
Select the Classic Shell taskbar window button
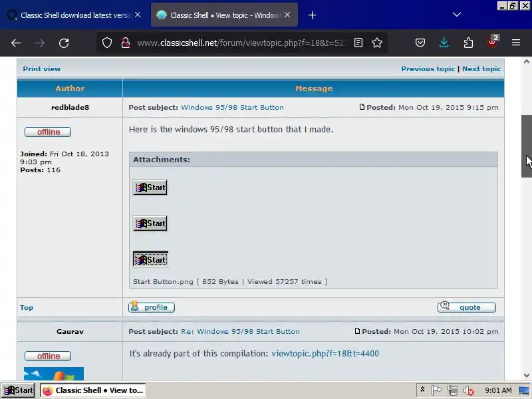93,390
